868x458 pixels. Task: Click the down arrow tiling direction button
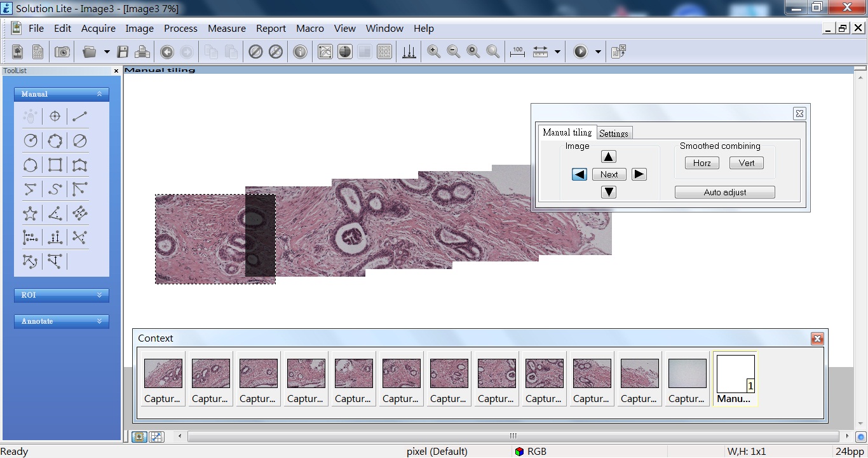coord(609,192)
